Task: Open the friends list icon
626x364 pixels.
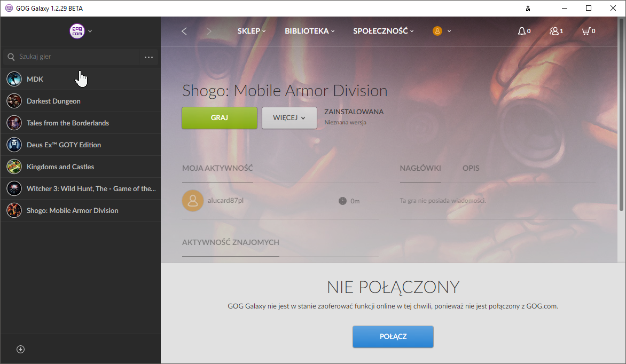Action: click(x=554, y=31)
